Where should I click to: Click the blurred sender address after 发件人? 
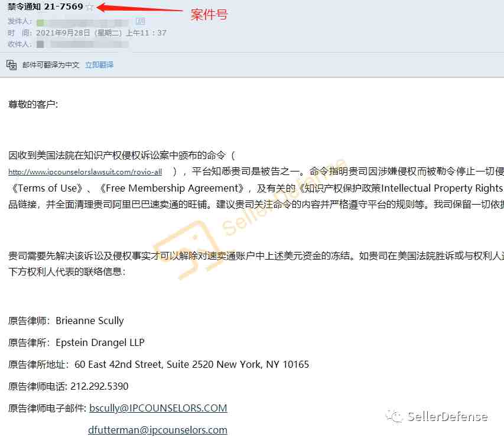point(87,22)
